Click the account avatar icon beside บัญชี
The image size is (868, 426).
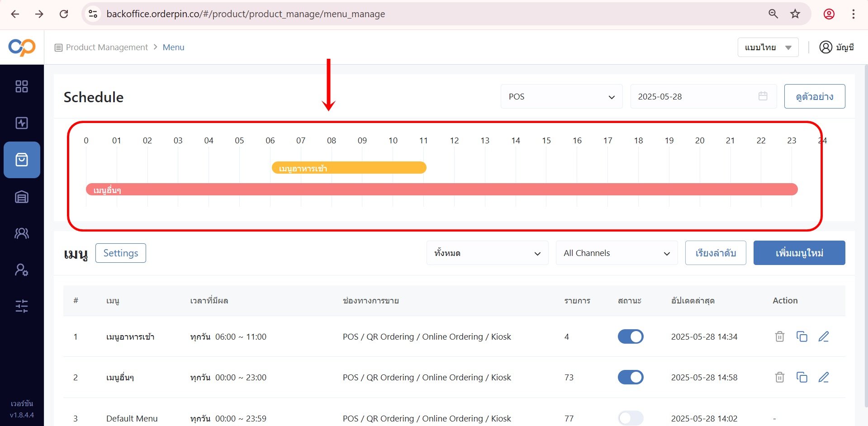[x=825, y=47]
